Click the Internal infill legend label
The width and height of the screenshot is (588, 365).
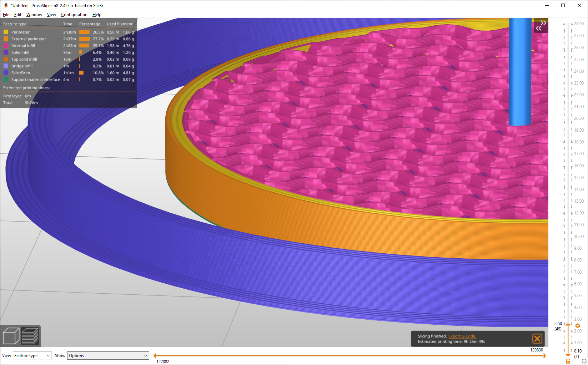(x=23, y=46)
